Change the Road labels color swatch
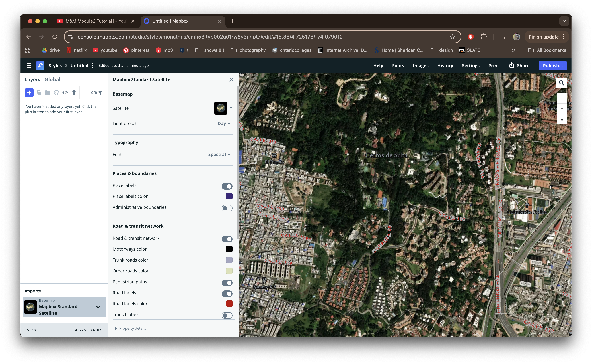 [x=229, y=304]
